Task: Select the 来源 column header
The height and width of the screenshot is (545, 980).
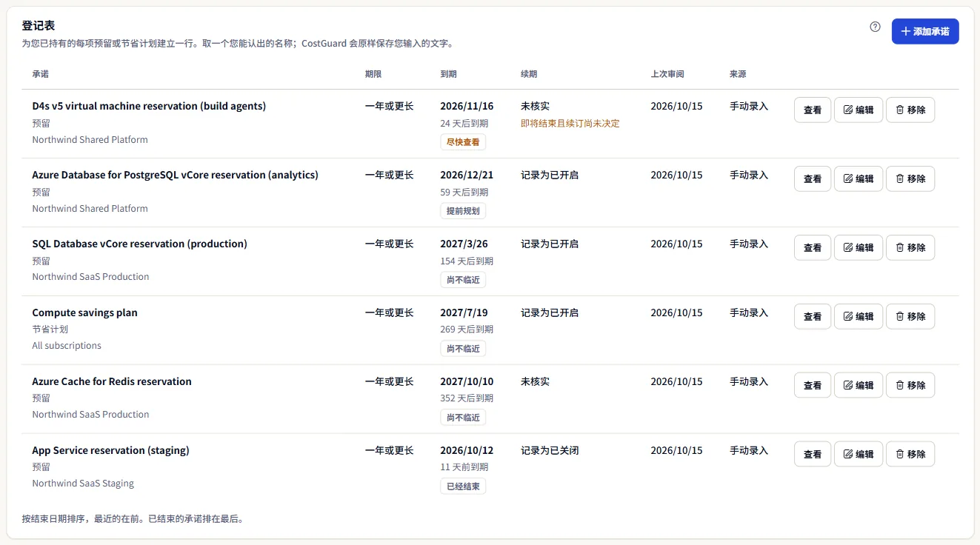Action: (738, 74)
